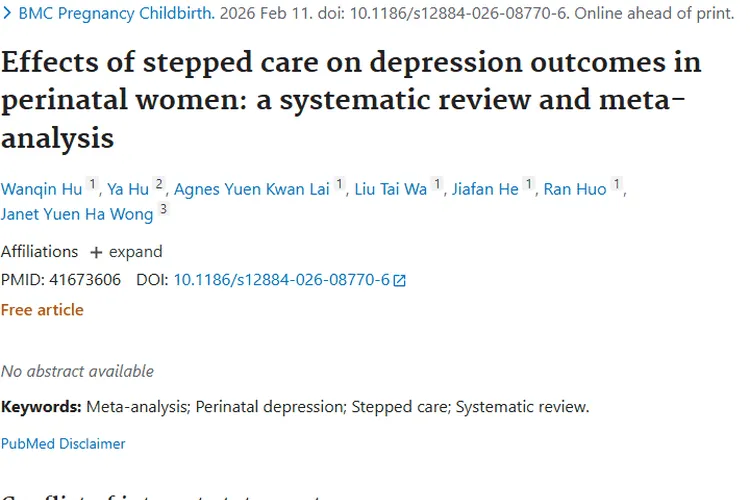Click the Free article label
The width and height of the screenshot is (750, 500).
pos(42,310)
